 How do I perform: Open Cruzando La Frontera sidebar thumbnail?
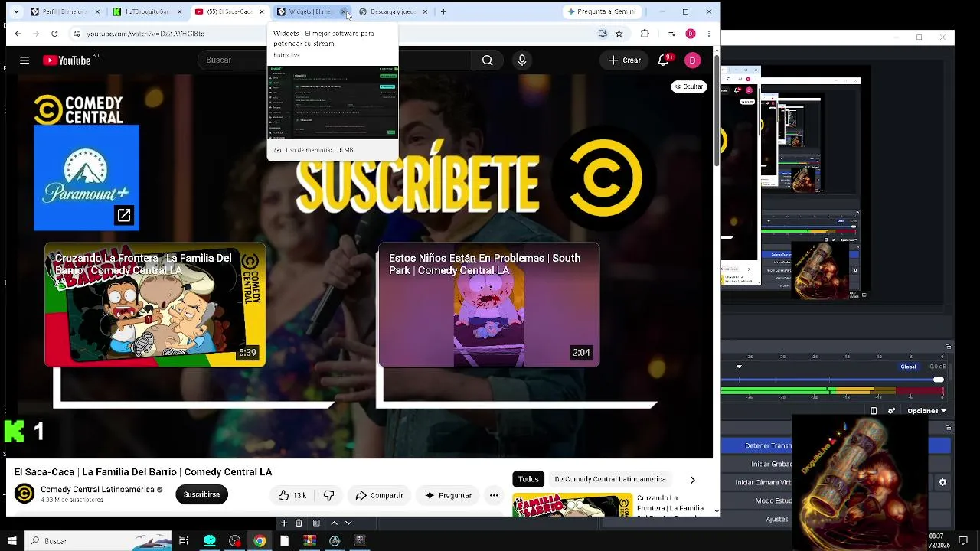[x=572, y=504]
